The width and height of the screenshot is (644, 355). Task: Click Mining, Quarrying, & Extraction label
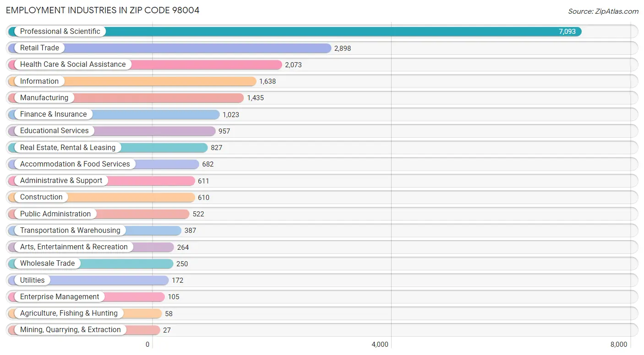[71, 330]
